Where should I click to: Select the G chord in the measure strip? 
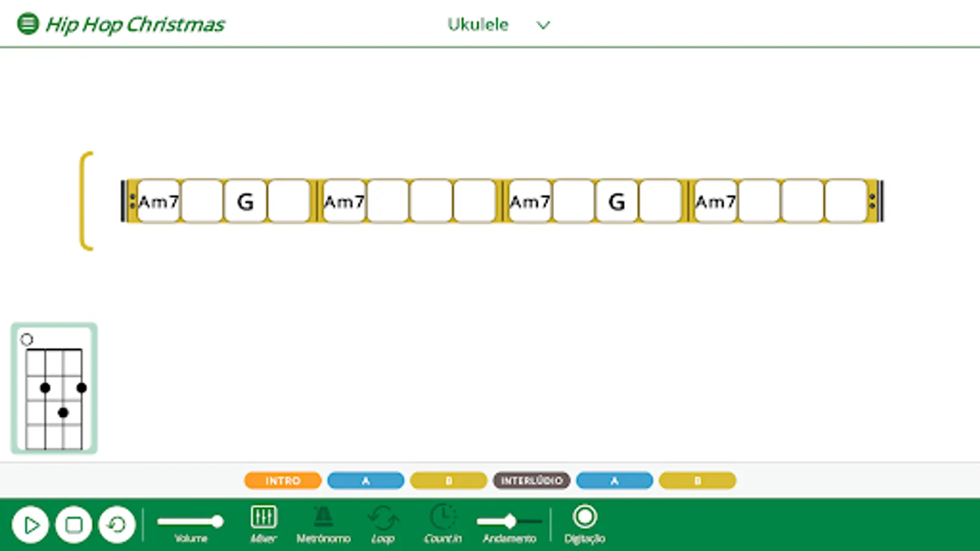coord(244,202)
